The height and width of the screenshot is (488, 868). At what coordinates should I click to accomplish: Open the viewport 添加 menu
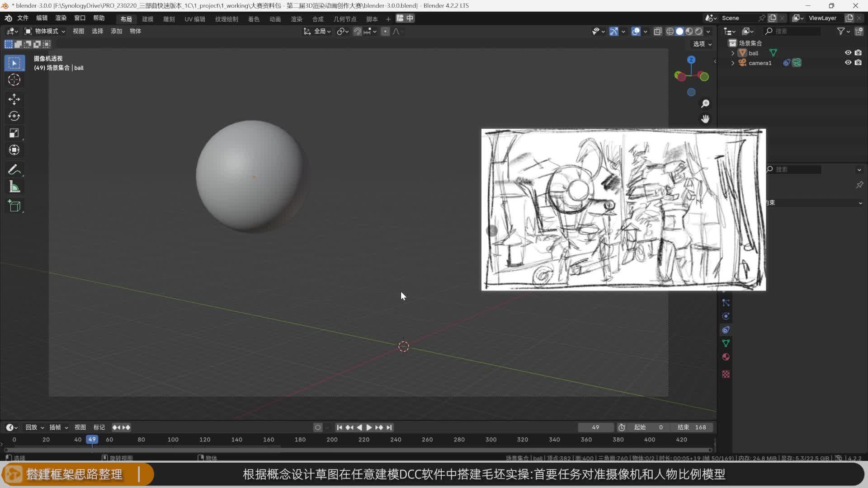click(116, 31)
